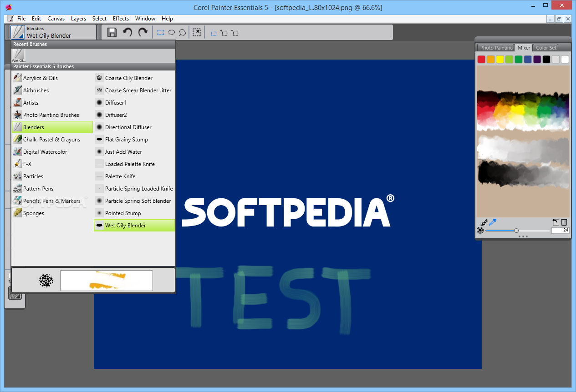Open the Help menu
This screenshot has width=576, height=392.
coord(167,19)
